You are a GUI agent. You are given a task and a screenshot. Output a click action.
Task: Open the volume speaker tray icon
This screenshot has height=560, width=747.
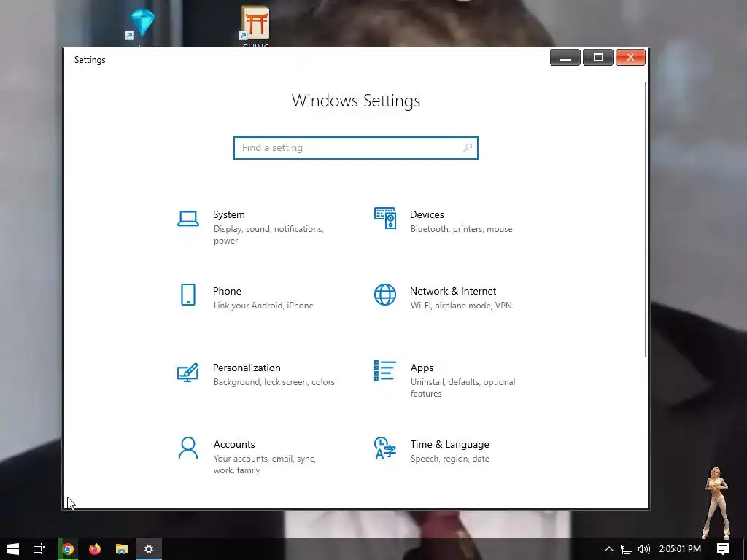(643, 549)
